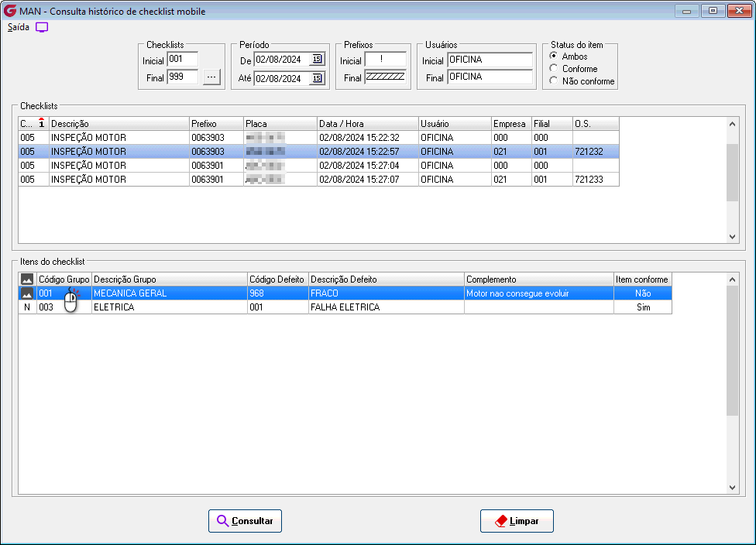
Task: Open the calendar picker for De date
Action: coord(317,60)
